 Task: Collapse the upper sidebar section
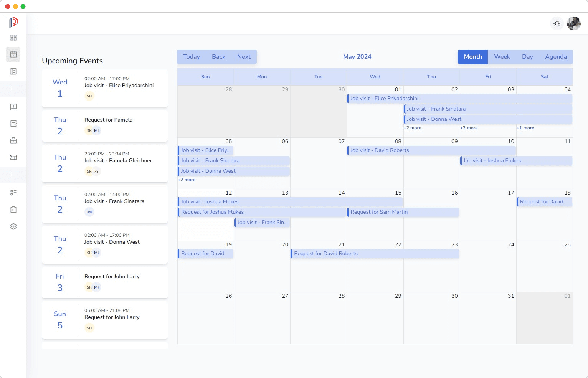click(13, 89)
